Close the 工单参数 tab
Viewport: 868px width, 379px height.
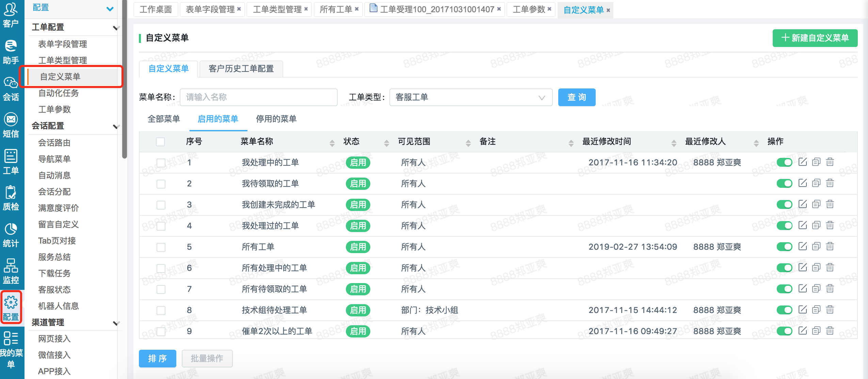[x=549, y=9]
